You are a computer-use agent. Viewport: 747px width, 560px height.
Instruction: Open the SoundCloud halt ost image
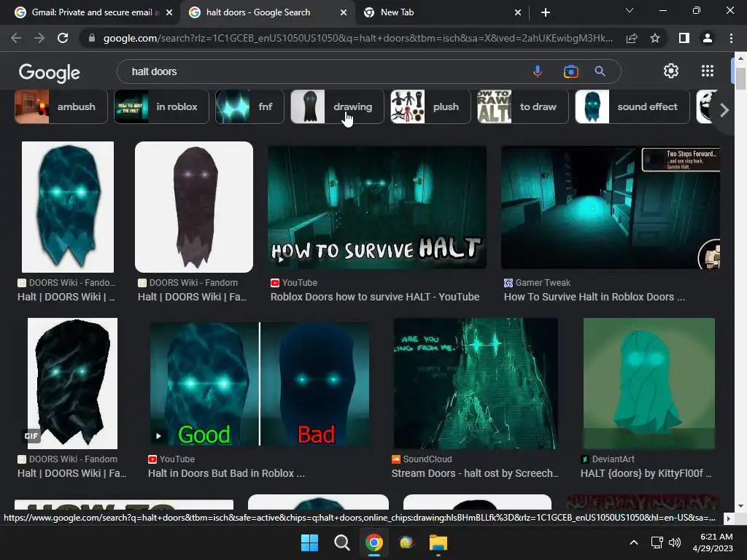pyautogui.click(x=476, y=384)
